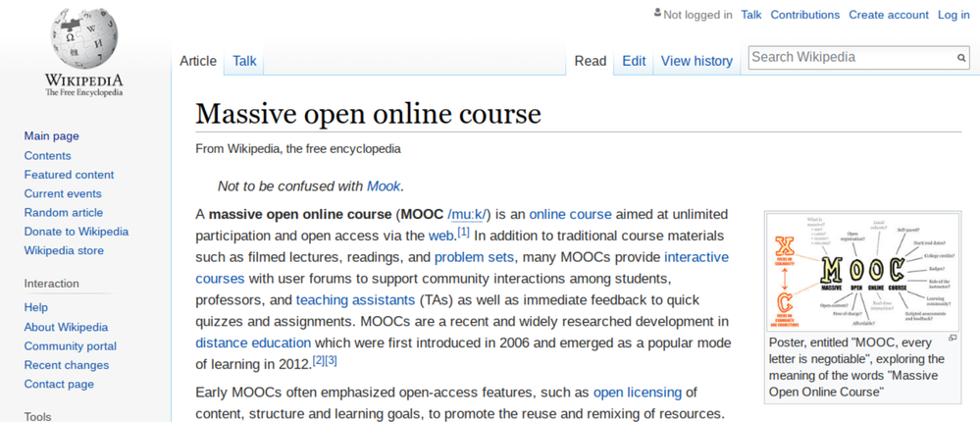This screenshot has height=422, width=980.
Task: Click Create account
Action: 889,15
